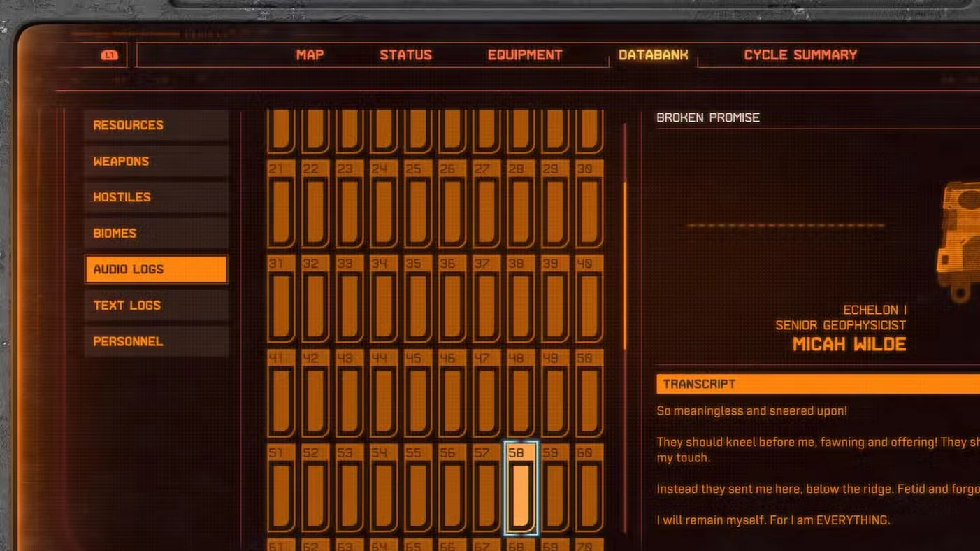This screenshot has height=551, width=980.
Task: Pick audio log slot 48
Action: pyautogui.click(x=521, y=394)
